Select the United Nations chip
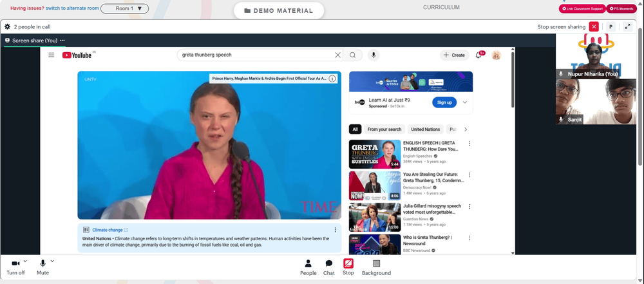Image resolution: width=644 pixels, height=284 pixels. click(x=426, y=129)
